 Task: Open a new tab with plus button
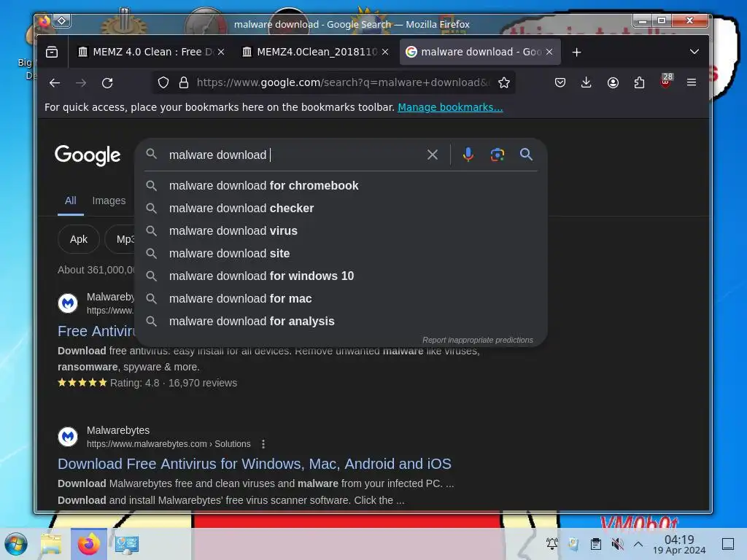click(x=576, y=52)
